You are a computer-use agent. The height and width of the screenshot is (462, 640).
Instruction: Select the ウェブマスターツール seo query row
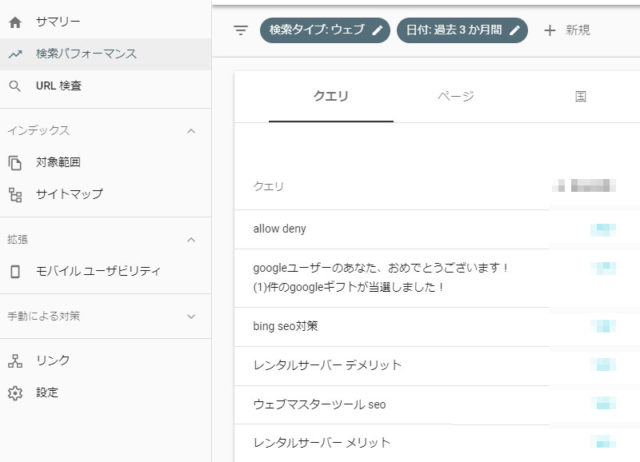[x=437, y=405]
